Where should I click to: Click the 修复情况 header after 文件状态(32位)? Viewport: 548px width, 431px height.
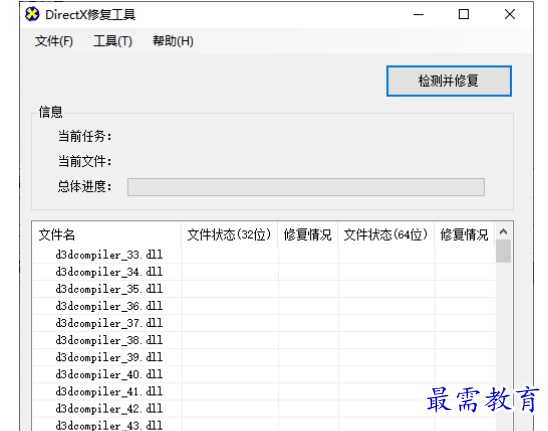coord(308,235)
